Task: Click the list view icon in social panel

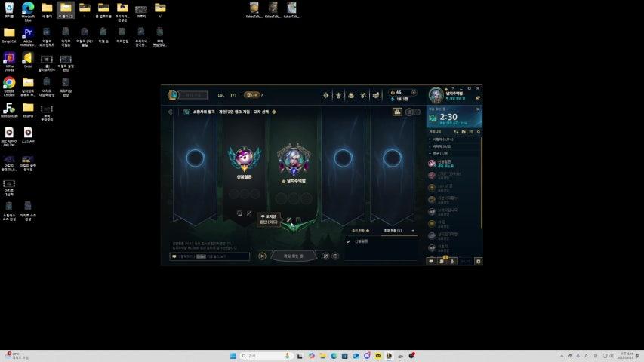Action: click(x=471, y=132)
